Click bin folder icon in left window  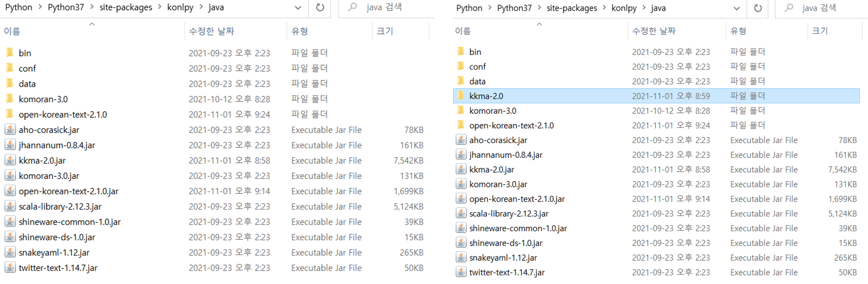tap(10, 53)
